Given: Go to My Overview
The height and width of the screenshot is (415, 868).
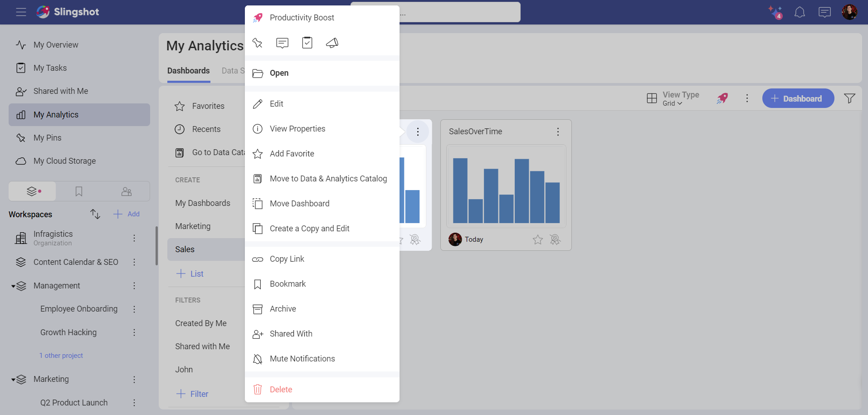Looking at the screenshot, I should 79,45.
